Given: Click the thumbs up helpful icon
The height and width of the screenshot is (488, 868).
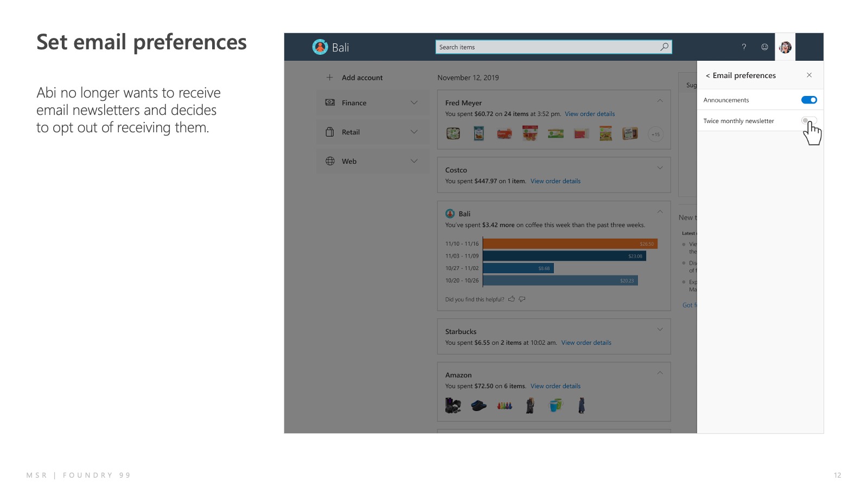Looking at the screenshot, I should pyautogui.click(x=511, y=299).
